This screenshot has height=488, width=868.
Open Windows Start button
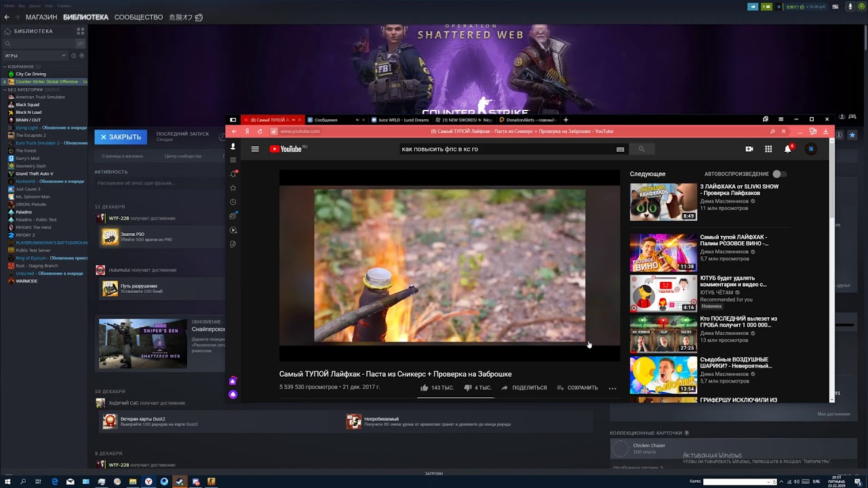coord(7,482)
